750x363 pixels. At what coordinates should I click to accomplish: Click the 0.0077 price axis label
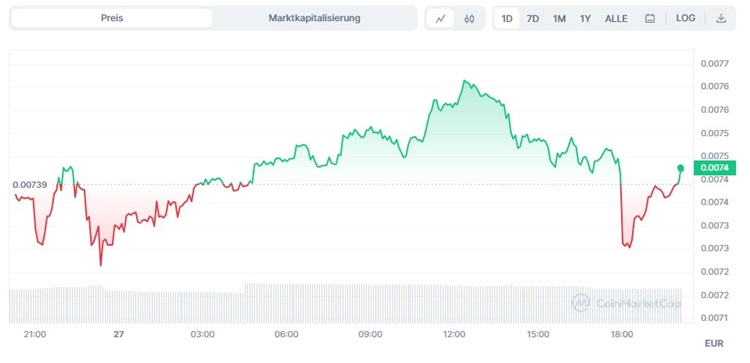tap(714, 64)
